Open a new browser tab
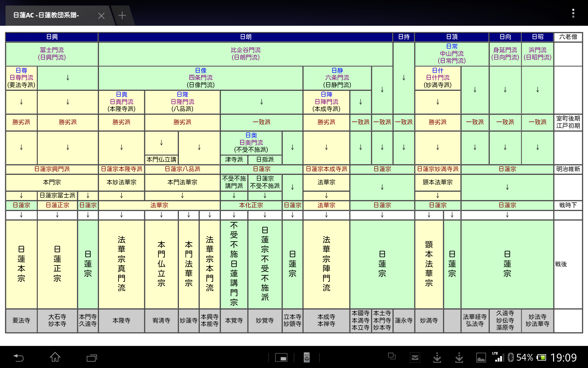The height and width of the screenshot is (368, 588). [x=122, y=15]
